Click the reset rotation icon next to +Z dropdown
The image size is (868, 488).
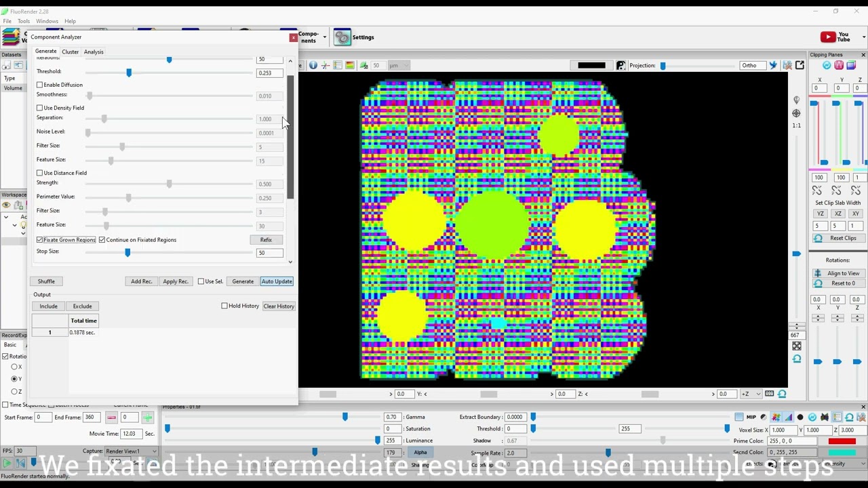point(782,394)
